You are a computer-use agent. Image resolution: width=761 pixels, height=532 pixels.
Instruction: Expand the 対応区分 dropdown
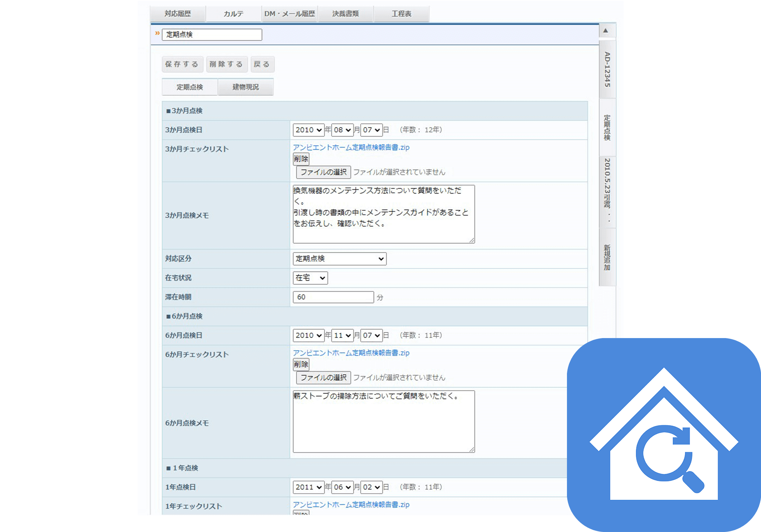tap(339, 259)
